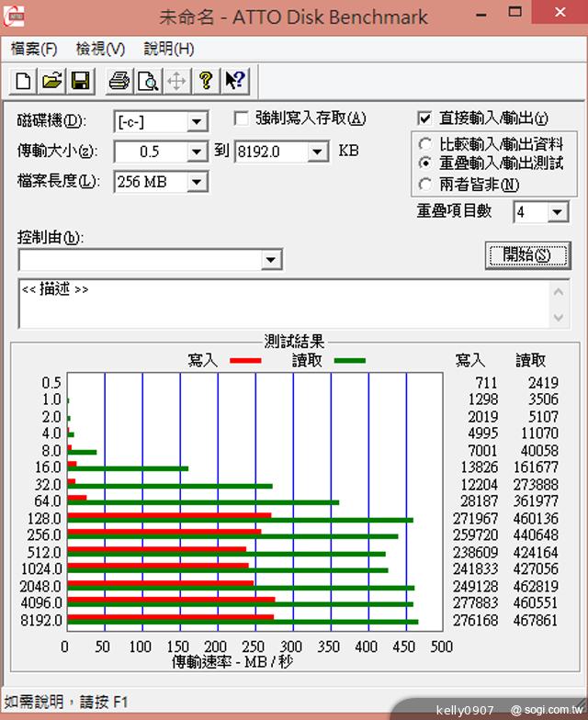Expand the 磁碟機 drive [-c-] dropdown
588x720 pixels.
(x=197, y=121)
